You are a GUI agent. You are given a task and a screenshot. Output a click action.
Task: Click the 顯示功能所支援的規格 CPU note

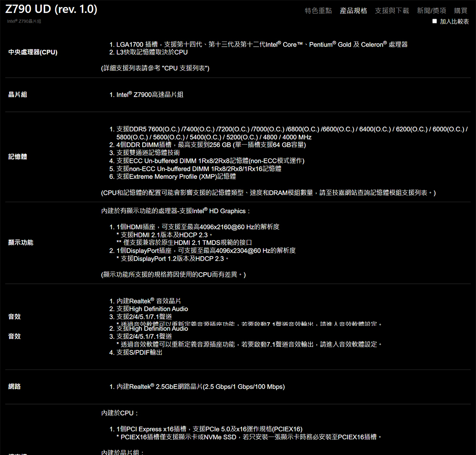[173, 275]
